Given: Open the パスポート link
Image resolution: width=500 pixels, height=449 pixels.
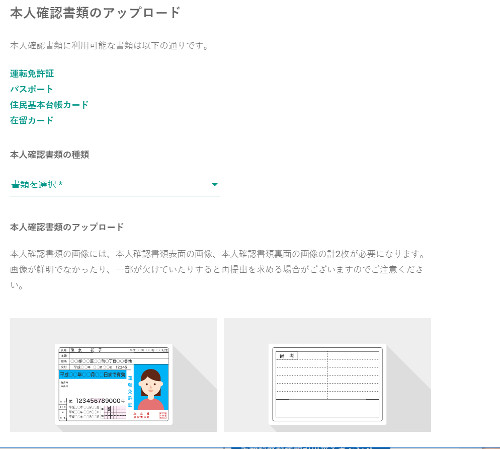Looking at the screenshot, I should [31, 89].
